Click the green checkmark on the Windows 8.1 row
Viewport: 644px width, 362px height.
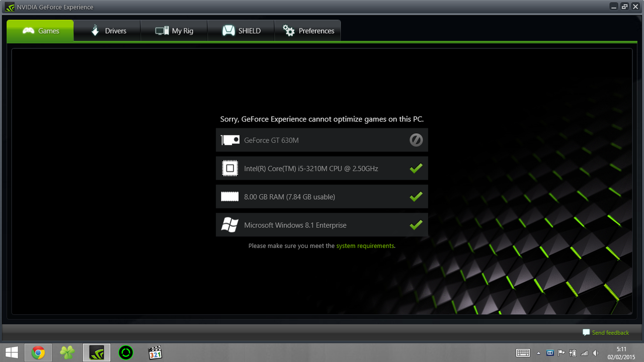(416, 225)
